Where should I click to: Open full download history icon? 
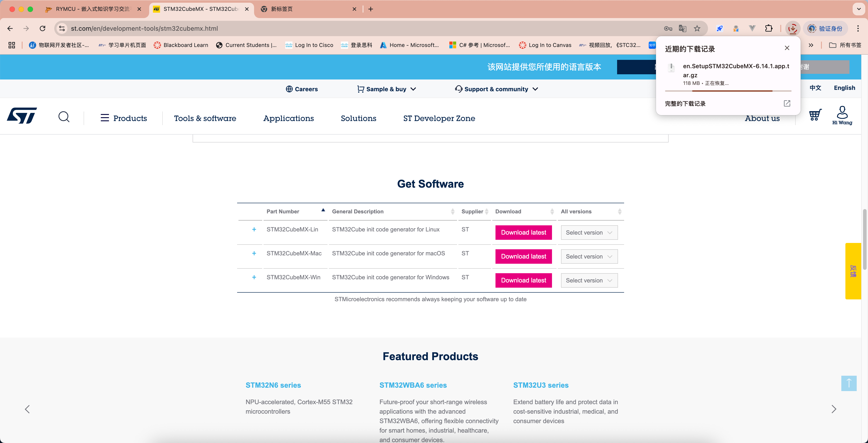point(787,103)
